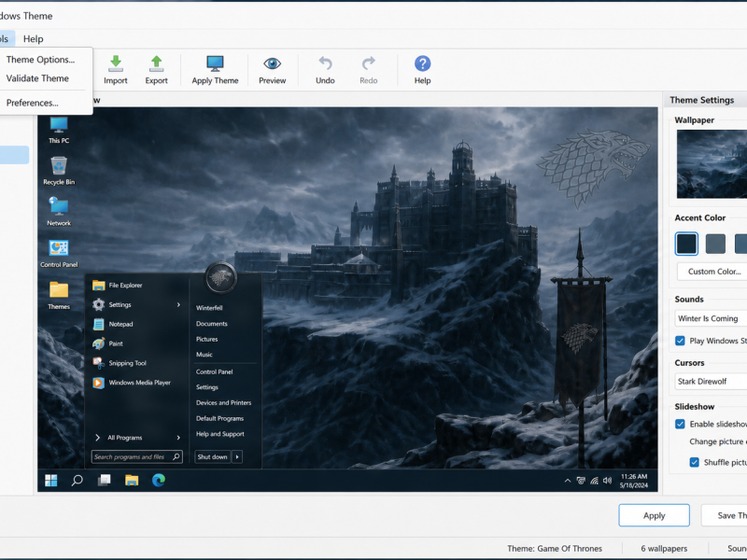This screenshot has height=560, width=747.
Task: Click Snipping Tool in the start menu
Action: [x=127, y=363]
